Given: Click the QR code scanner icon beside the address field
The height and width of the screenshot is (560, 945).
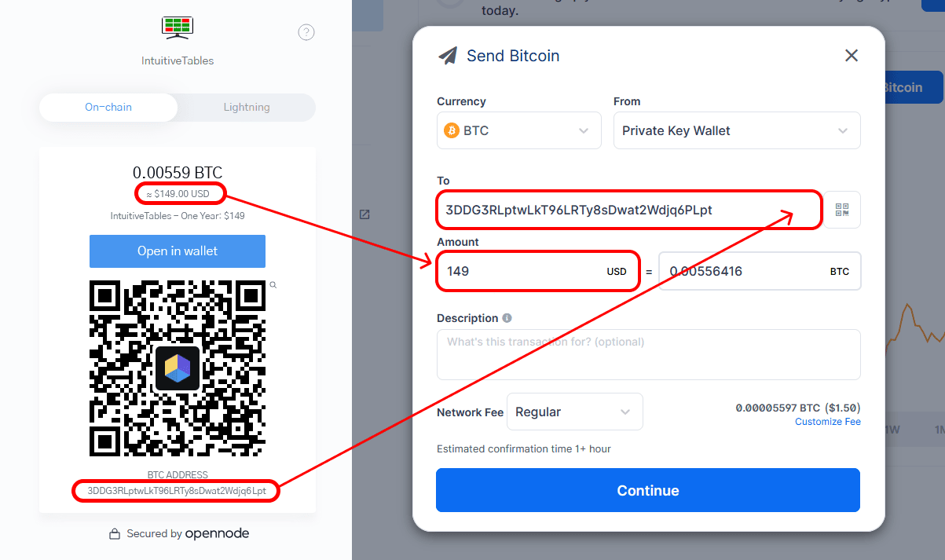Looking at the screenshot, I should click(841, 210).
